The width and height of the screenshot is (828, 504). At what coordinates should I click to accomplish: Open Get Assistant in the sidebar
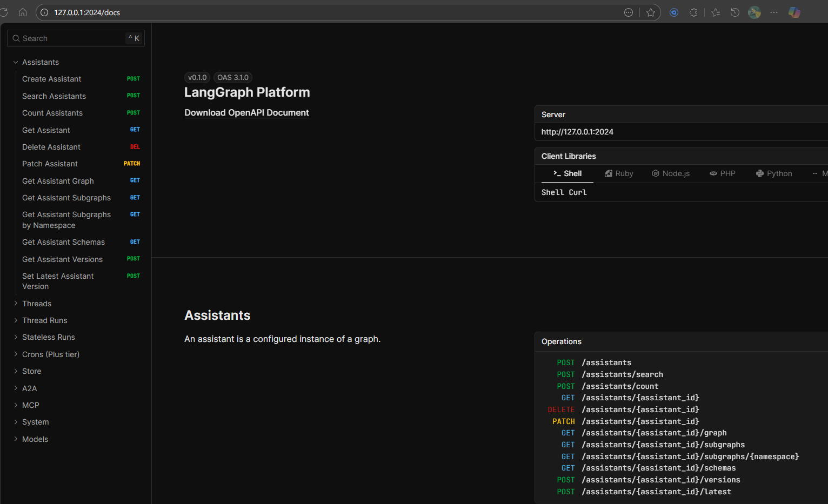point(81,130)
